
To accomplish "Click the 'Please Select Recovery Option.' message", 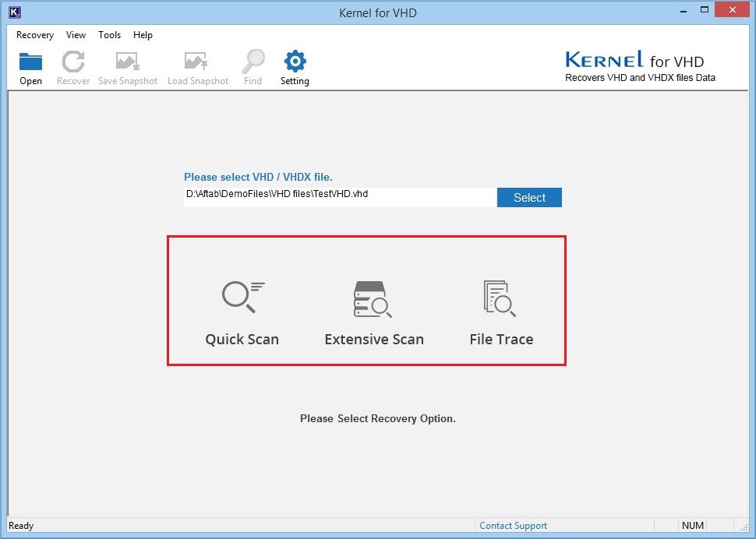I will click(x=378, y=418).
